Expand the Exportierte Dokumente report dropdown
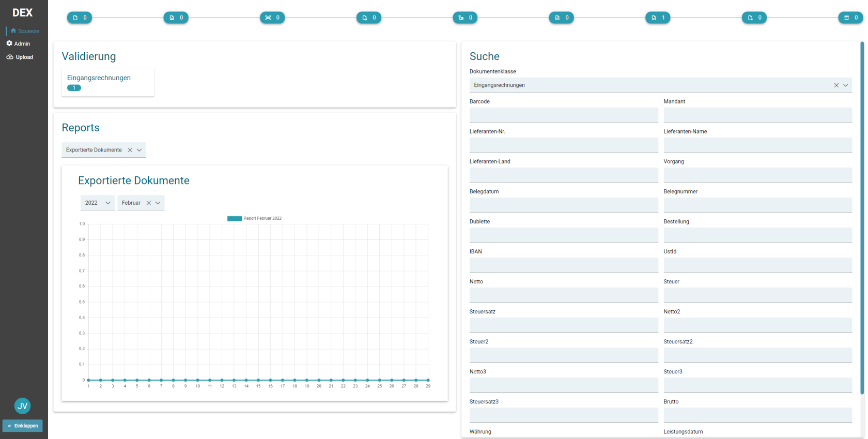Screen dimensions: 868x439 coord(139,150)
